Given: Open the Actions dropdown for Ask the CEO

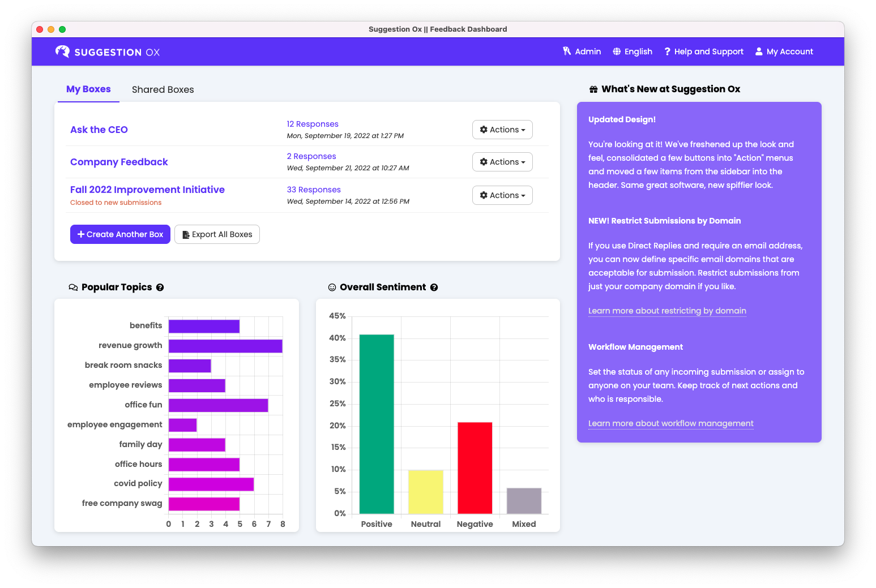Looking at the screenshot, I should pos(502,130).
